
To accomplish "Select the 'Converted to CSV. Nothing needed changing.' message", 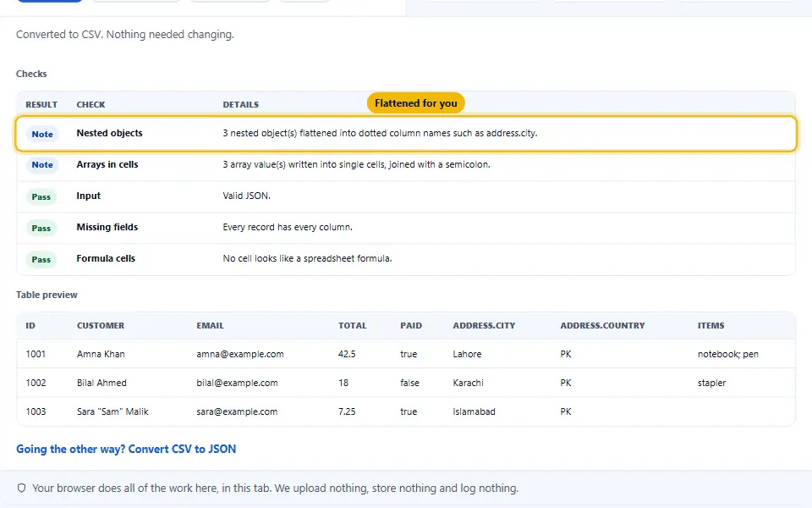I will tap(125, 34).
